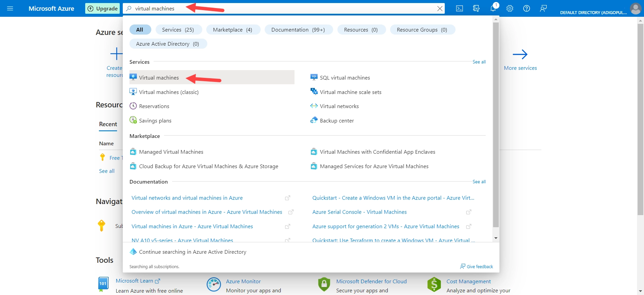
Task: Click the Microsoft Learn 101 icon
Action: [x=103, y=284]
